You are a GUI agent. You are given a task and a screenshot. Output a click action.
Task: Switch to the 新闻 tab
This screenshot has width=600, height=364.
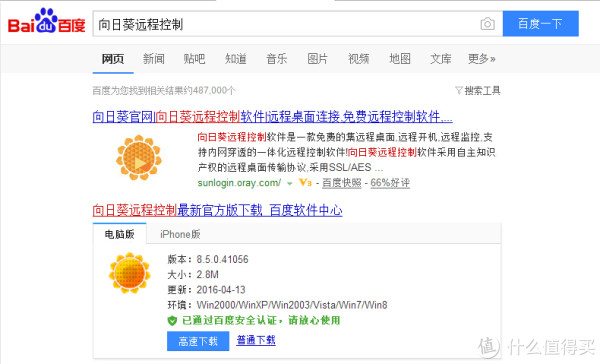(x=154, y=59)
